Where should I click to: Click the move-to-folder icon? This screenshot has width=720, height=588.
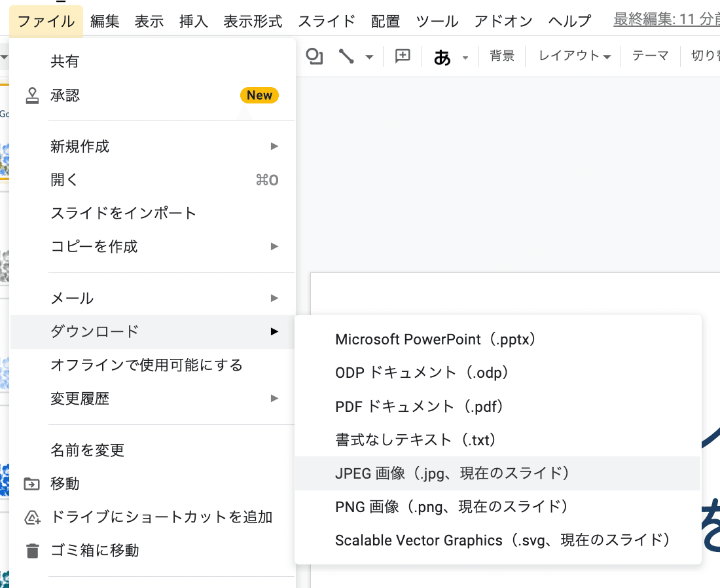click(31, 484)
